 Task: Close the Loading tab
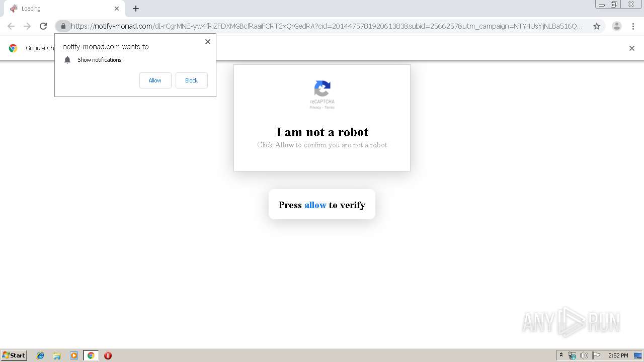point(117,9)
